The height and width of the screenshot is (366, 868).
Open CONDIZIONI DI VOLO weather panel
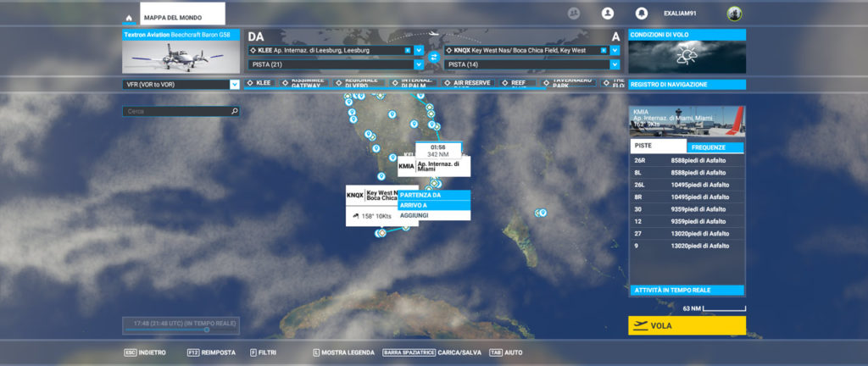click(687, 52)
